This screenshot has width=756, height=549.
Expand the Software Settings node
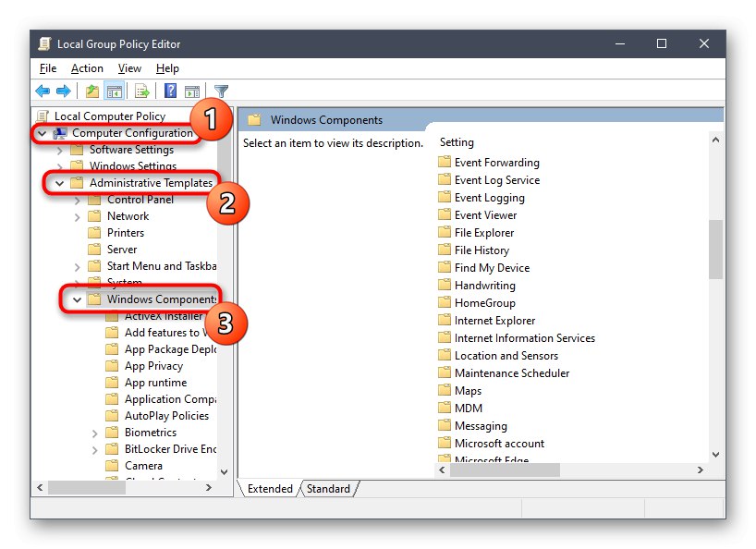point(60,151)
